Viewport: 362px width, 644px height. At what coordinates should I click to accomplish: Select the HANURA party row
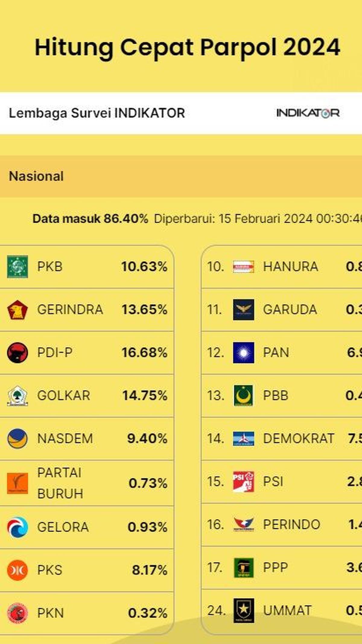pos(281,267)
